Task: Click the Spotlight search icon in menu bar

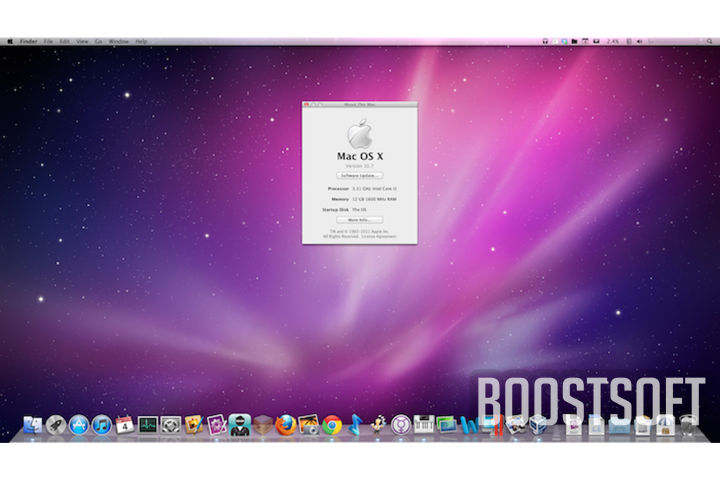Action: click(709, 41)
